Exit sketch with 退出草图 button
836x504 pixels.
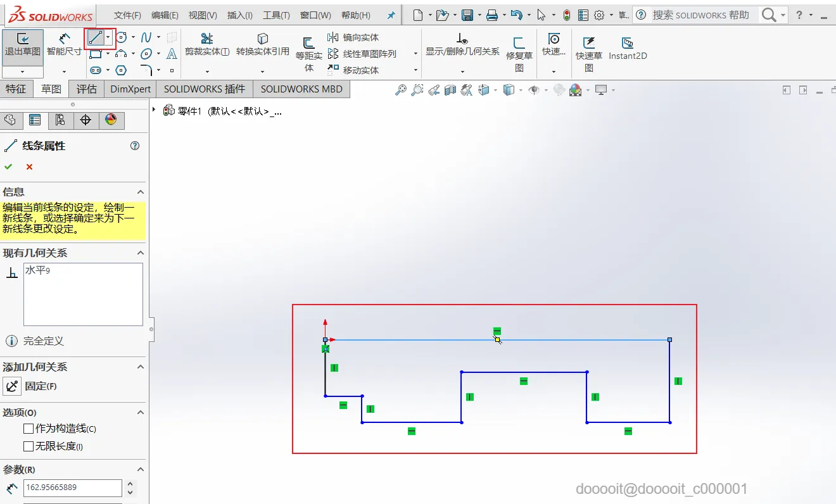(x=23, y=45)
